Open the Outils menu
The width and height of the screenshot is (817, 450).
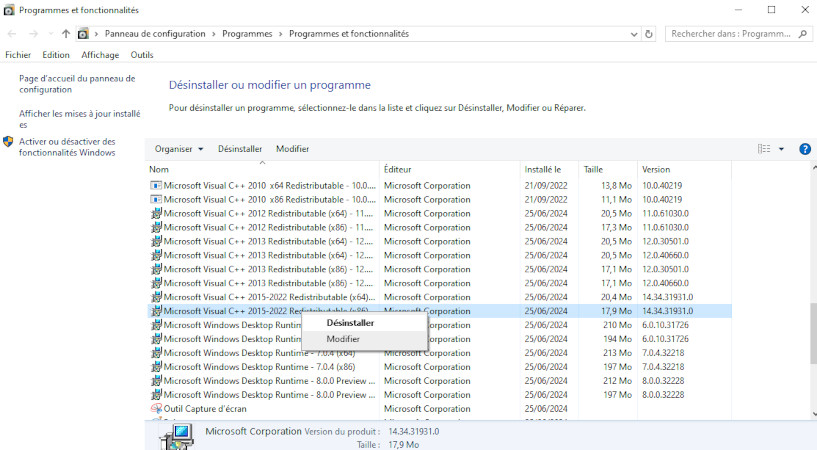(142, 55)
